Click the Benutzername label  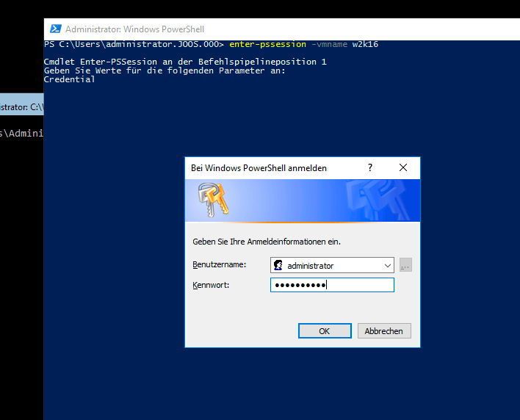point(219,265)
